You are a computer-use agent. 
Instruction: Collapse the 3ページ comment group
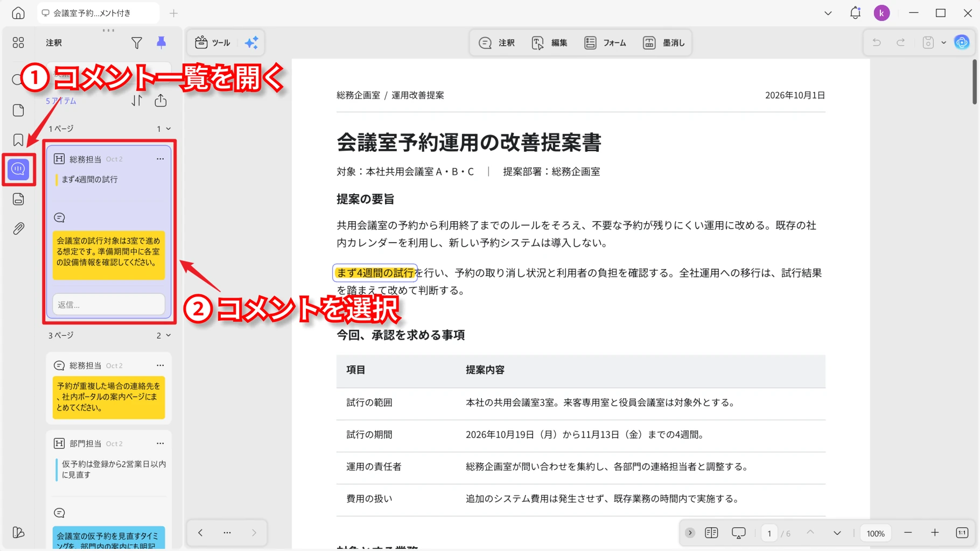pyautogui.click(x=168, y=335)
